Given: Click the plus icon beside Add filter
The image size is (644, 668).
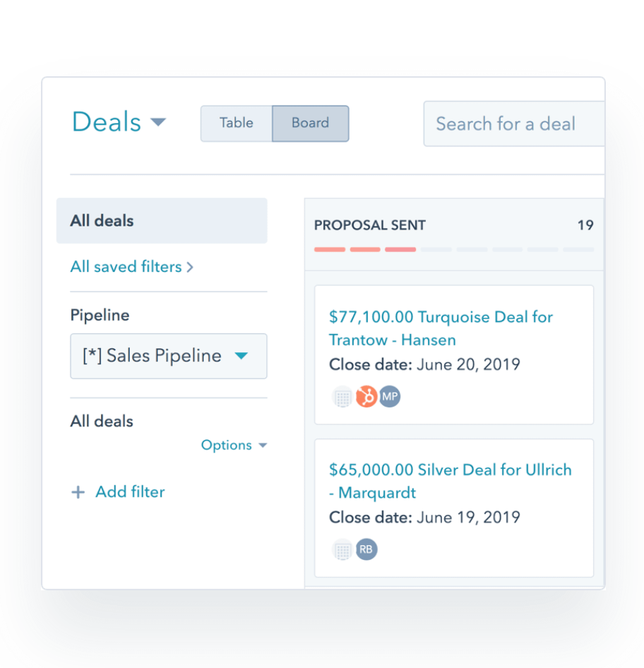Looking at the screenshot, I should coord(78,492).
